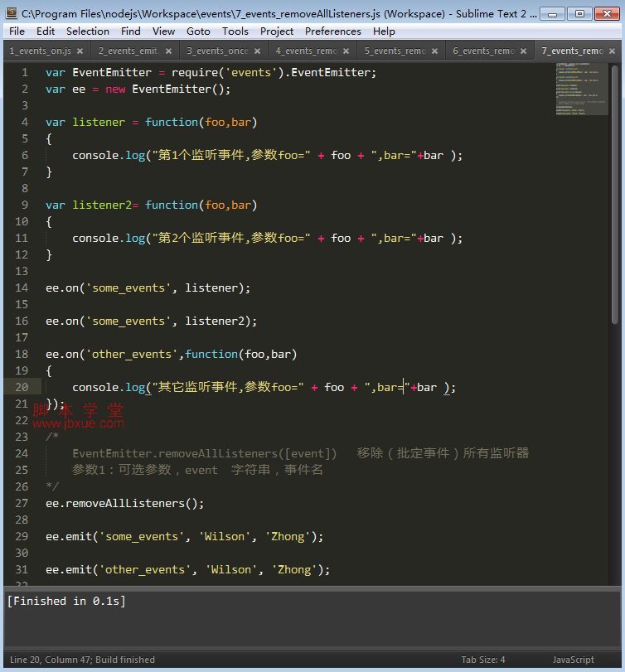Click the vertical scrollbar thumb
The width and height of the screenshot is (625, 672).
point(615,194)
